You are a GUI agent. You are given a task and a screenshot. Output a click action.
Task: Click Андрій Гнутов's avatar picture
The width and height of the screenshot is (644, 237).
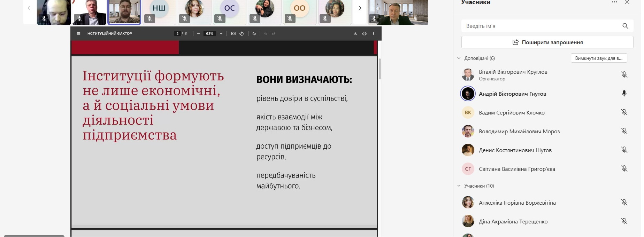(468, 94)
